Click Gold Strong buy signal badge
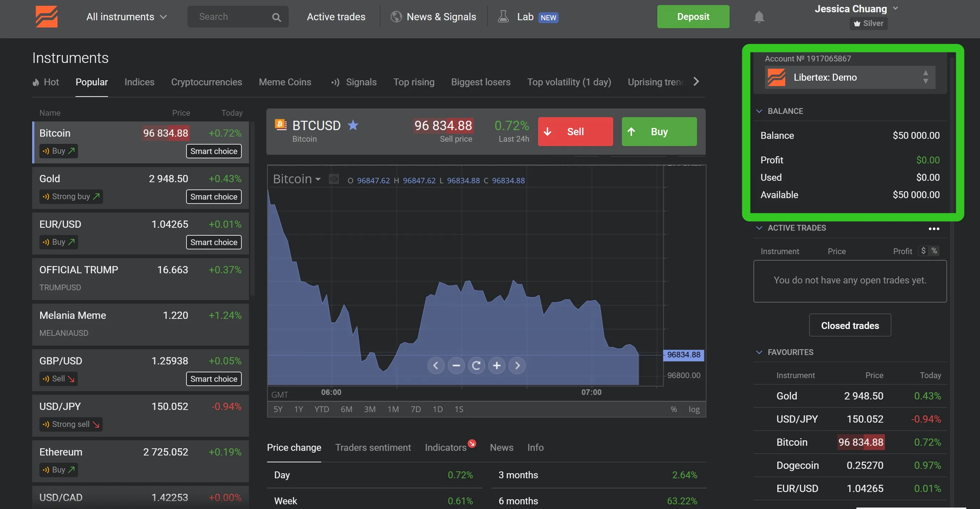This screenshot has height=509, width=980. (71, 196)
